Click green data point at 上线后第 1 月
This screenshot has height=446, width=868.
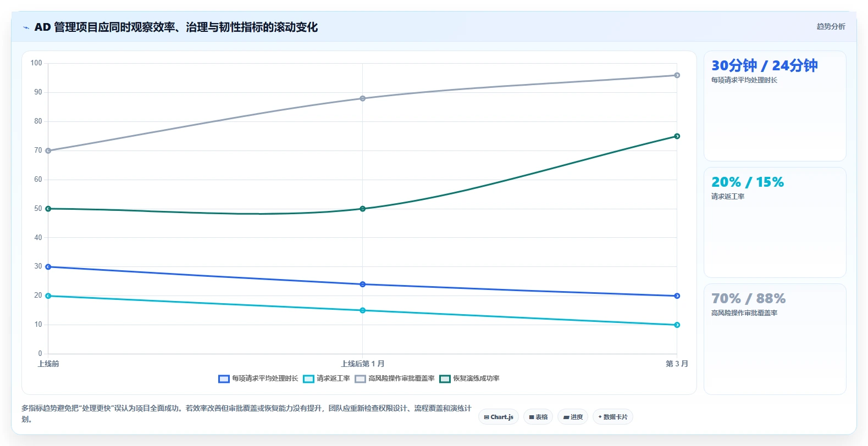362,209
